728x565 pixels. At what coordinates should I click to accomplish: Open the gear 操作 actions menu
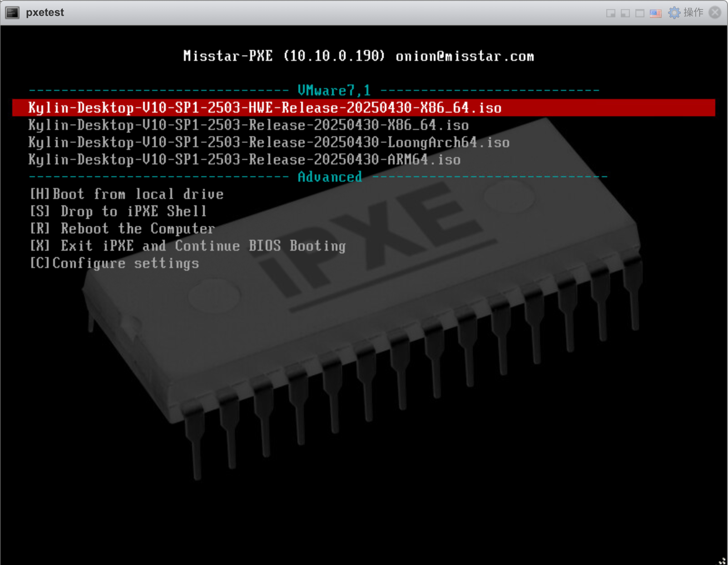tap(686, 13)
